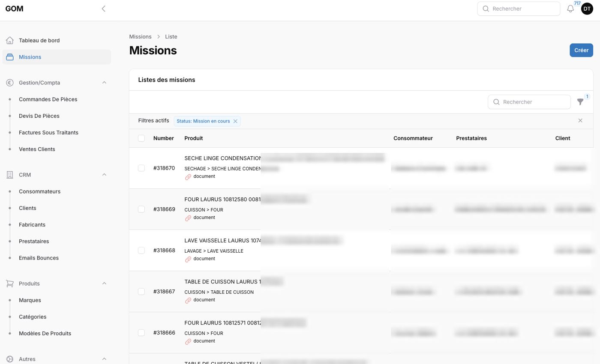Collapse the CRM section

coord(104,175)
